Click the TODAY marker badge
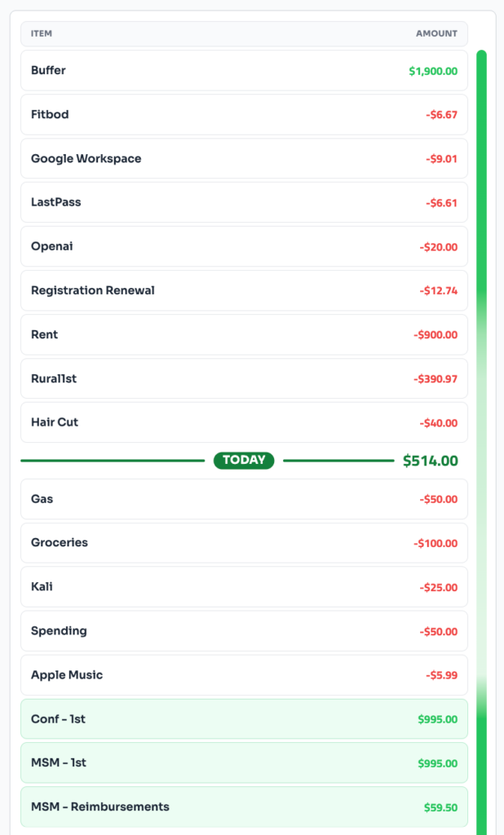The width and height of the screenshot is (504, 835). click(x=244, y=461)
